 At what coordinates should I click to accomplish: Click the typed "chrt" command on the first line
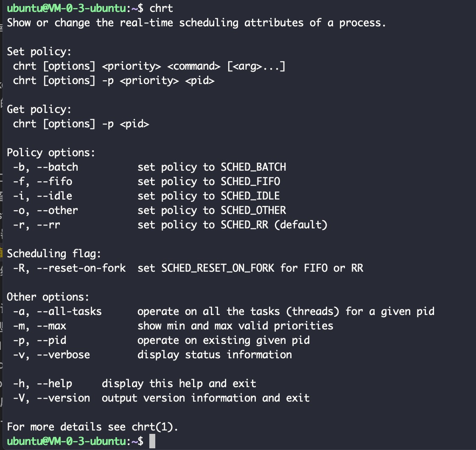pyautogui.click(x=162, y=8)
